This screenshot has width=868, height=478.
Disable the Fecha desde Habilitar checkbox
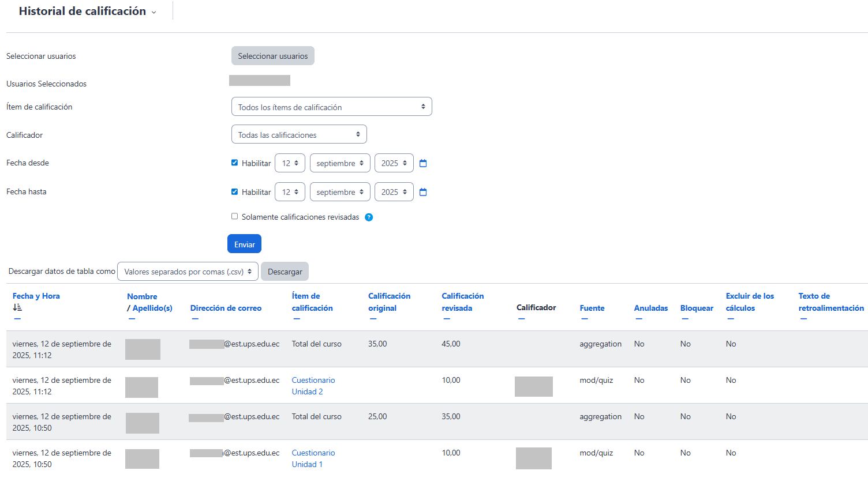pyautogui.click(x=235, y=163)
